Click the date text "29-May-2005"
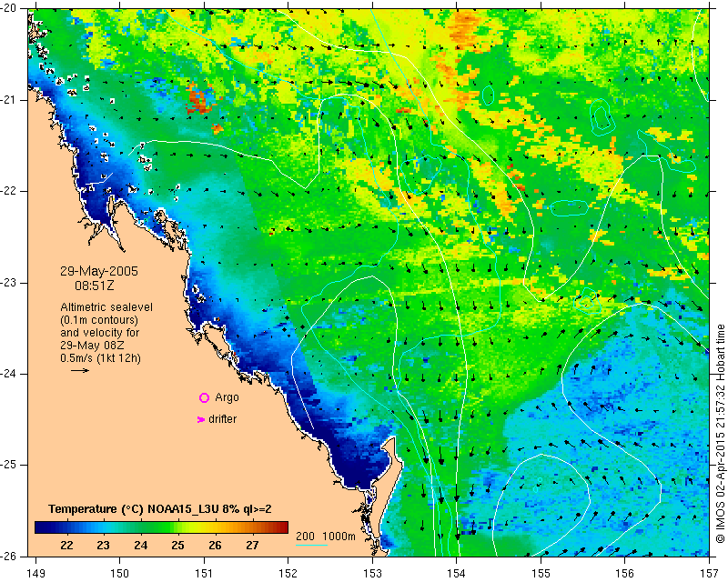This screenshot has width=728, height=582. click(x=99, y=271)
